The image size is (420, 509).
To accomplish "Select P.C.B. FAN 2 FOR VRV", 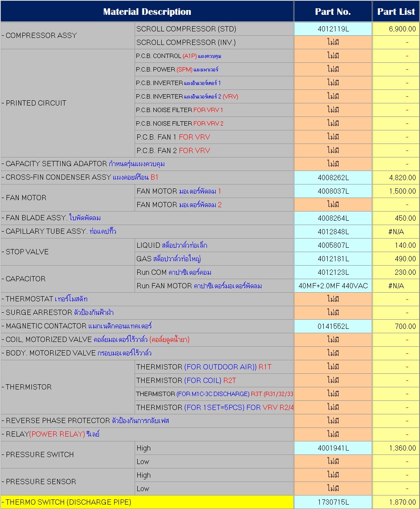I will pyautogui.click(x=214, y=150).
